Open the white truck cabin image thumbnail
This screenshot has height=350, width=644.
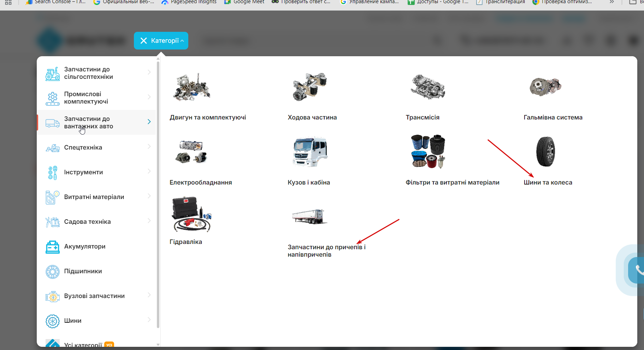[310, 152]
